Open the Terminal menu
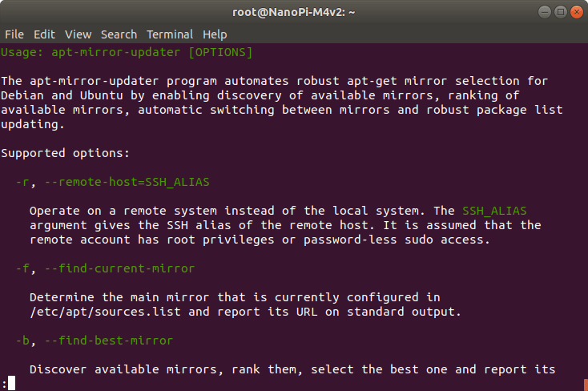588x391 pixels. pyautogui.click(x=170, y=34)
